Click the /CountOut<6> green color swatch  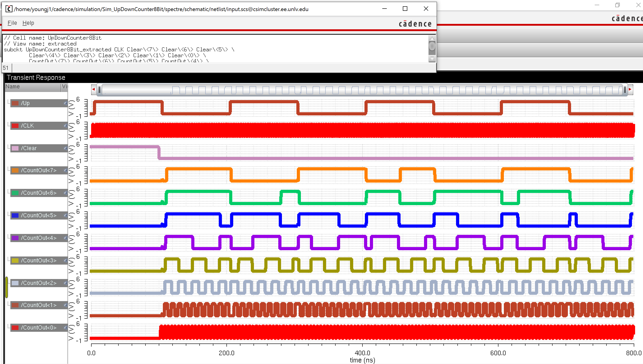(x=15, y=193)
